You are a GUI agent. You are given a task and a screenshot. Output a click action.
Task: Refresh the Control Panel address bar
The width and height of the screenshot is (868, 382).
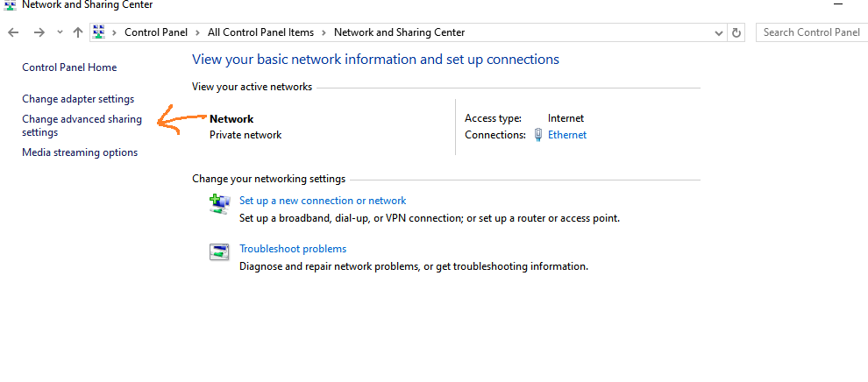736,32
